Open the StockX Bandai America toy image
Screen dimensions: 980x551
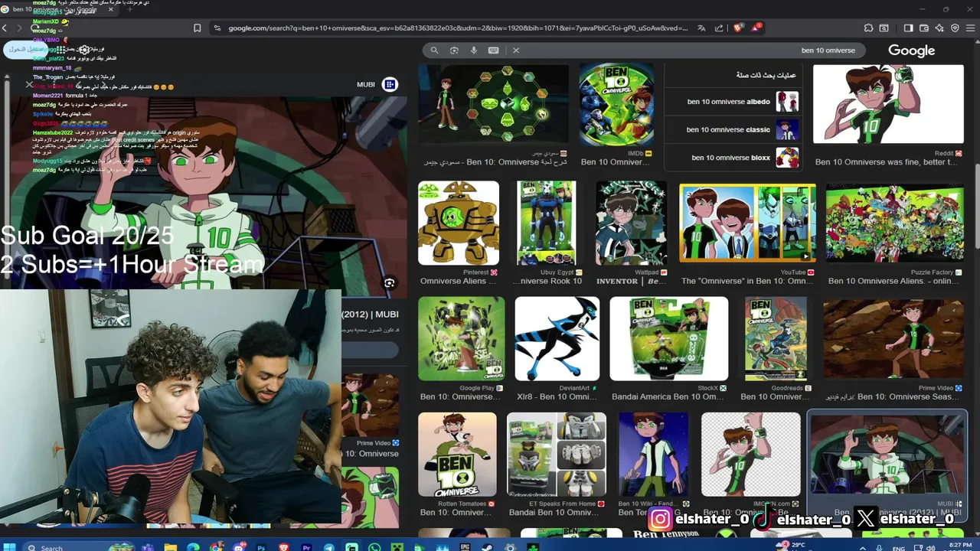point(668,339)
